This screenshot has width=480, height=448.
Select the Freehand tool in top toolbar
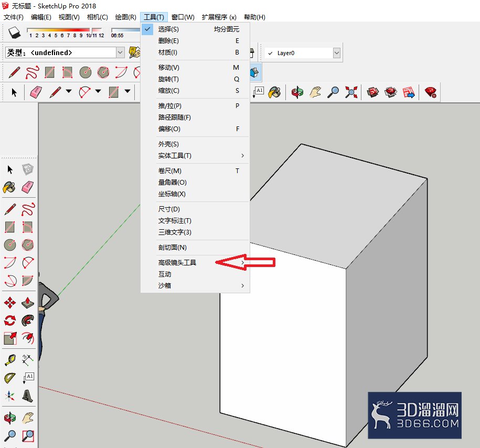click(32, 72)
